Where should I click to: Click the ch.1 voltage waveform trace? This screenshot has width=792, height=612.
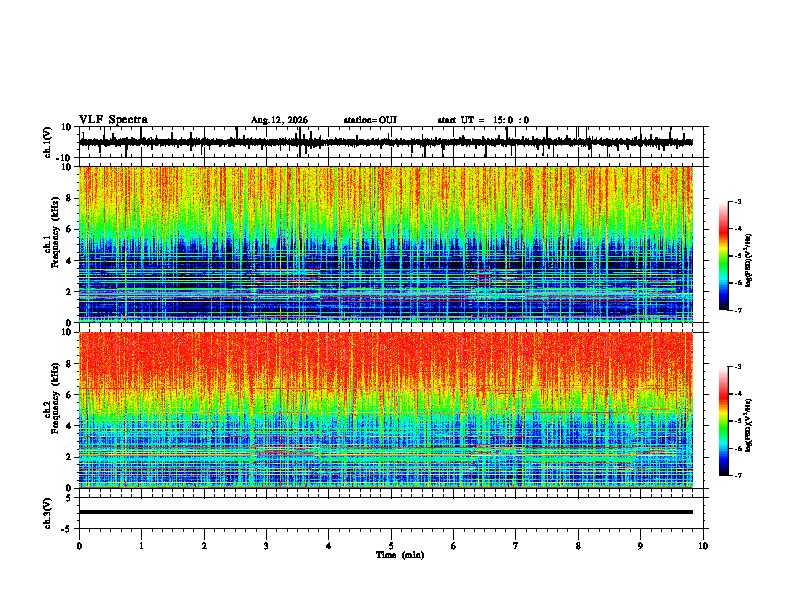[385, 142]
